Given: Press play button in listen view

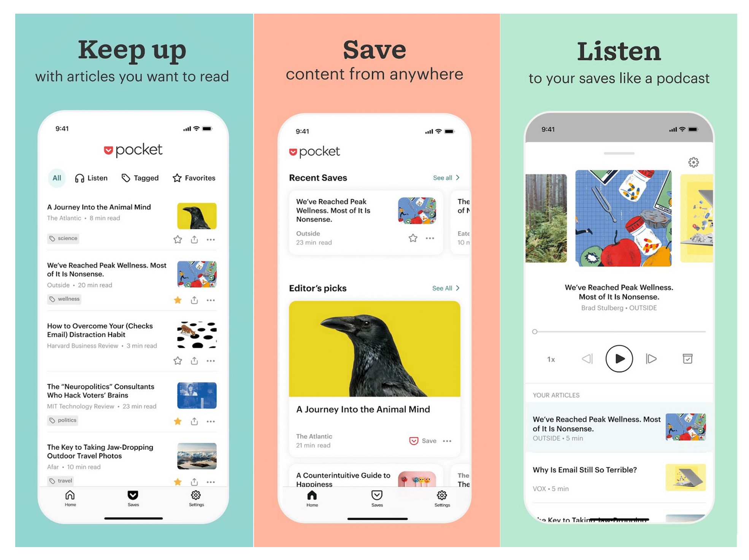Looking at the screenshot, I should coord(618,359).
